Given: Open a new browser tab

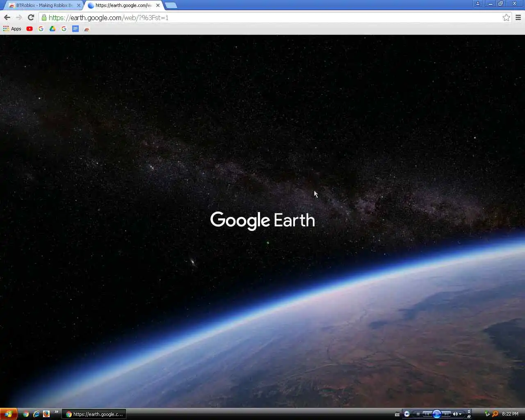Looking at the screenshot, I should 171,6.
